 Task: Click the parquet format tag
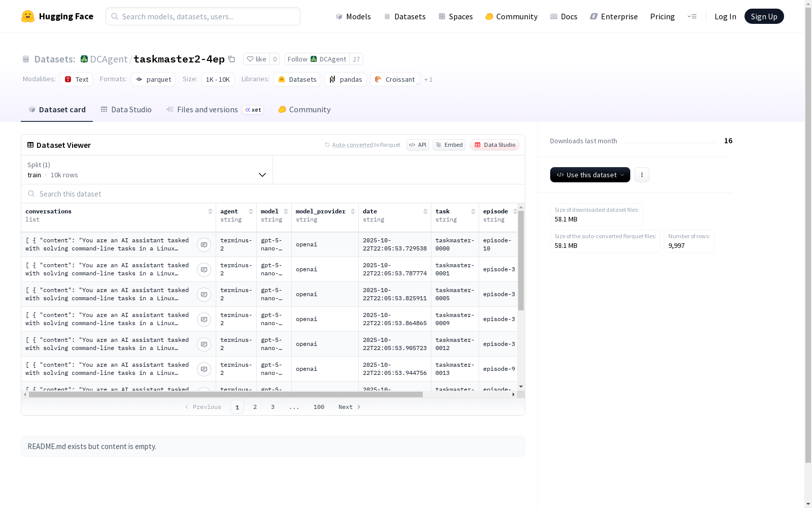tap(153, 79)
